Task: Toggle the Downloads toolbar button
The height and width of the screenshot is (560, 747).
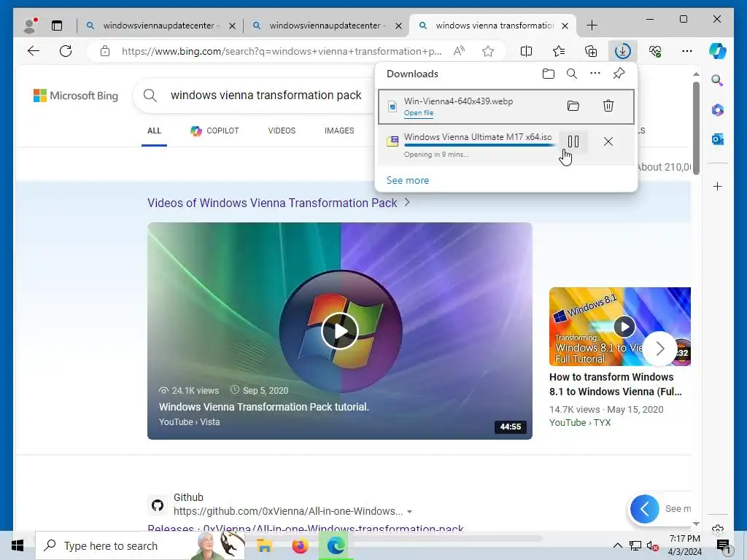Action: [x=623, y=51]
